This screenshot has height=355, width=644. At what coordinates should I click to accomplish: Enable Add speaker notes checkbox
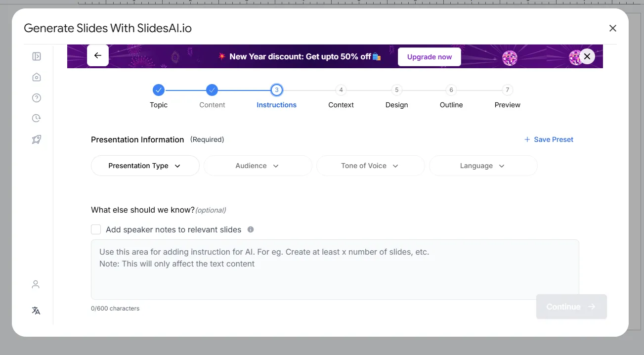pos(96,229)
